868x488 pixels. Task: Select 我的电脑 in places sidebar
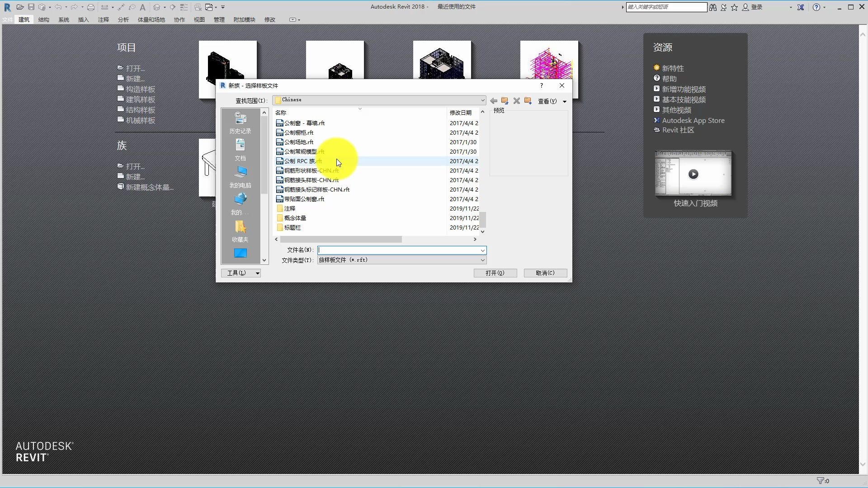click(x=240, y=177)
